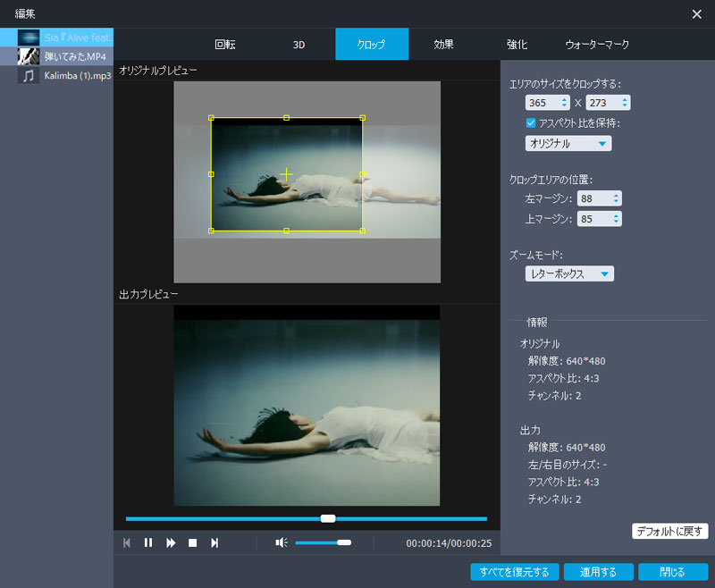Click left-middle crop handle

click(211, 174)
